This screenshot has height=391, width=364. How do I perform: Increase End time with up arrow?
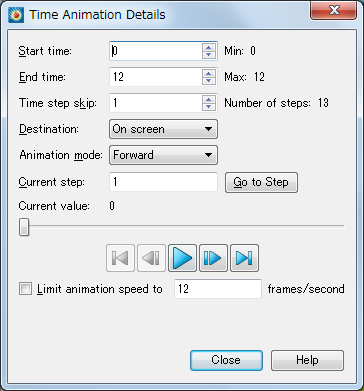[x=209, y=73]
